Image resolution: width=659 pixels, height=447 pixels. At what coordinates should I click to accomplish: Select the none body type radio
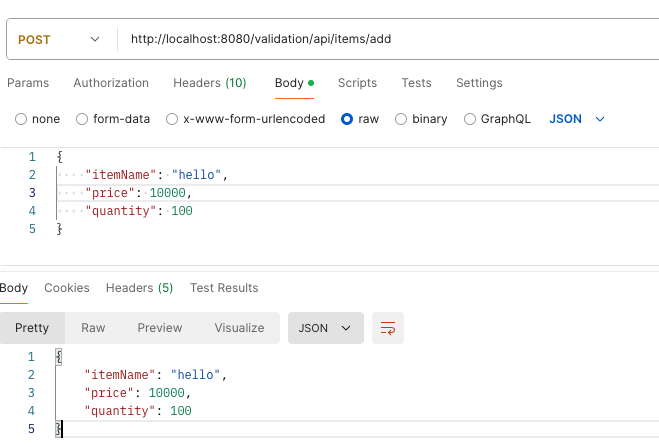(x=21, y=119)
